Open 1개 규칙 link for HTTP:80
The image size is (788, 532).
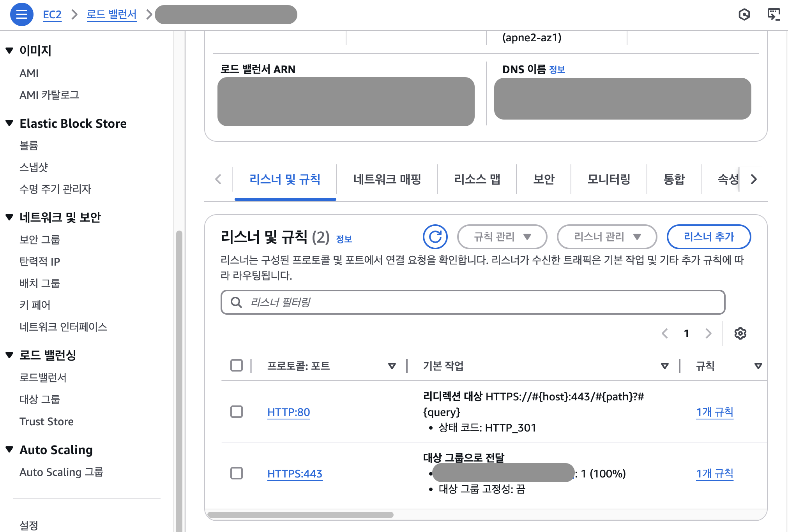pos(715,412)
